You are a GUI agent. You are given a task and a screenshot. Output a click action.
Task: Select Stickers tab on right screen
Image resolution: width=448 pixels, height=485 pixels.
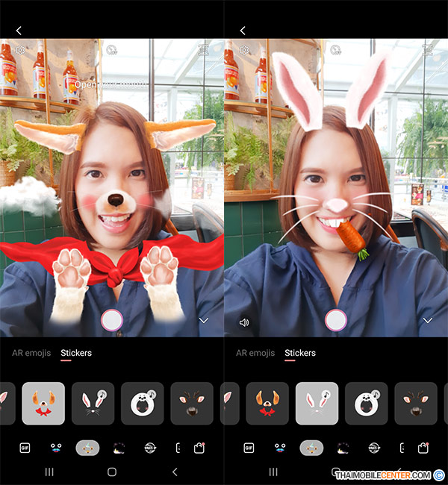tap(300, 353)
